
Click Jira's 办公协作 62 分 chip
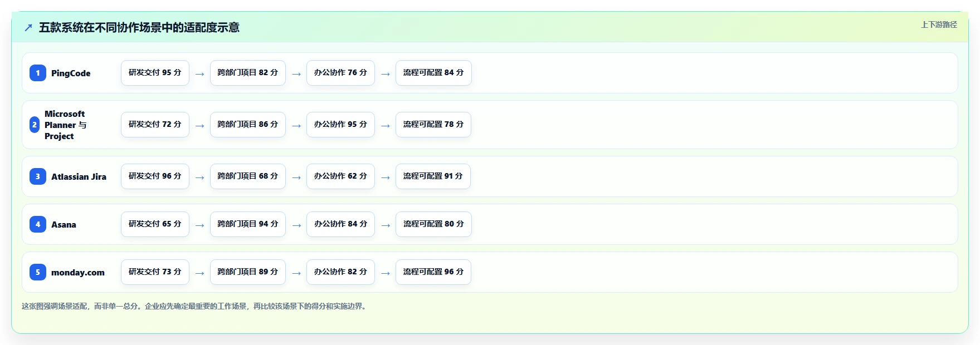(340, 176)
